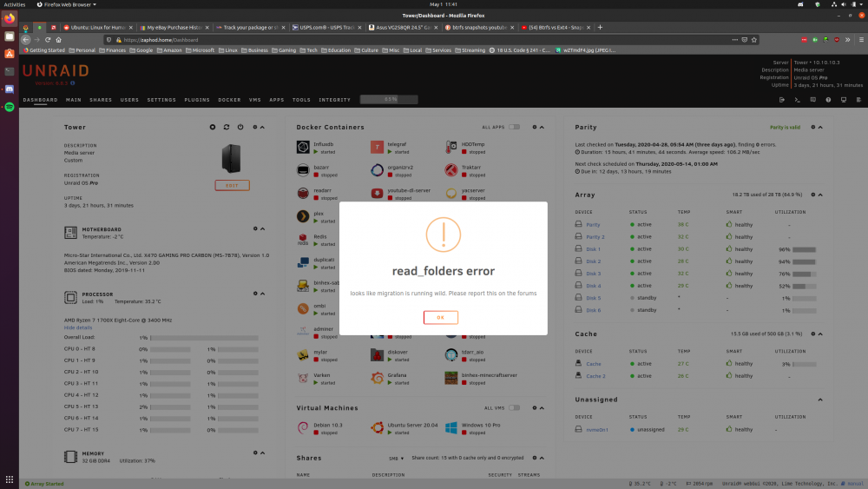The width and height of the screenshot is (868, 489).
Task: Click the Grafana container icon
Action: [x=377, y=378]
